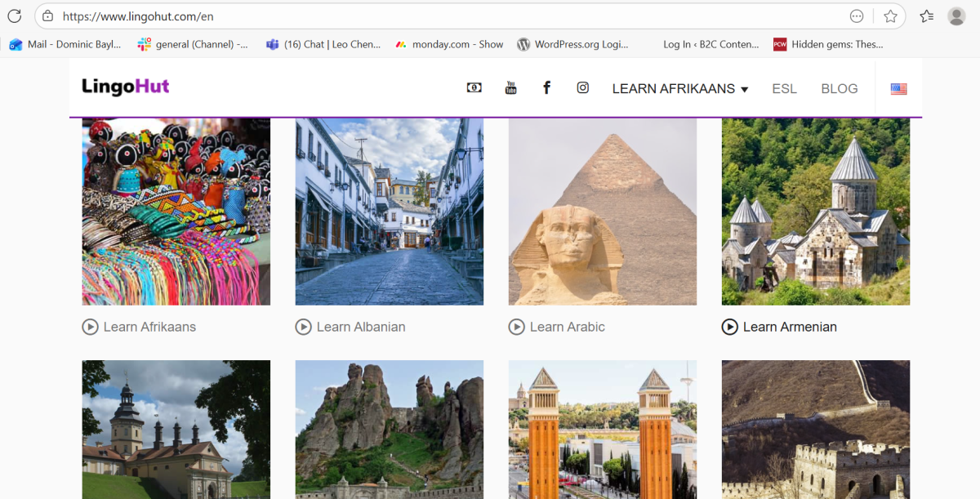Screen dimensions: 980x499
Task: Open the Facebook page icon
Action: [x=546, y=88]
